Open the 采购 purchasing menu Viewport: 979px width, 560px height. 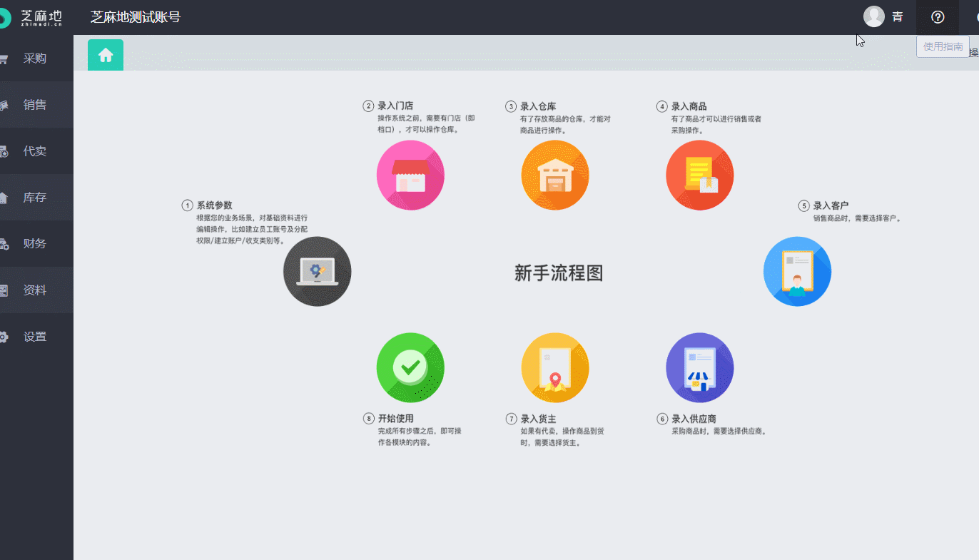coord(36,58)
